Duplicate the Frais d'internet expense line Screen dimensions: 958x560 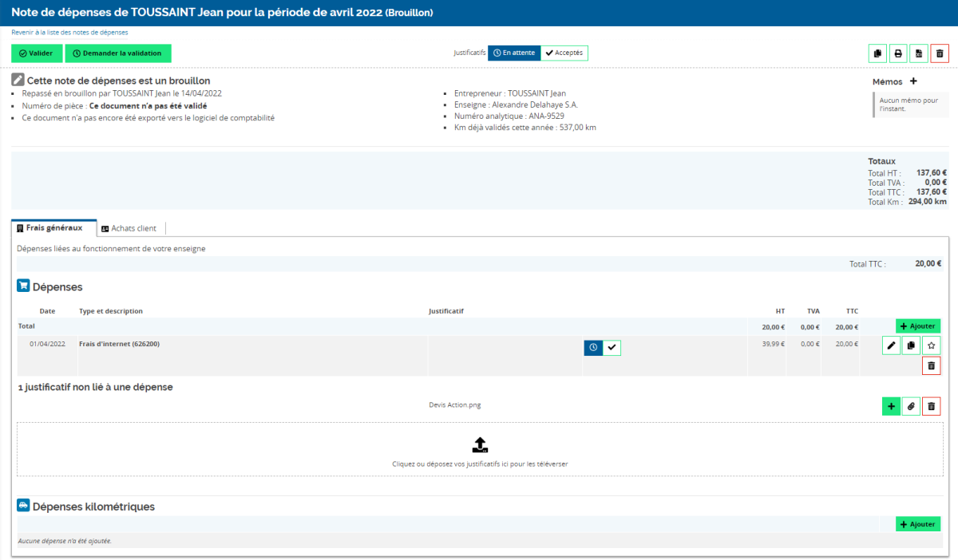[x=911, y=345]
